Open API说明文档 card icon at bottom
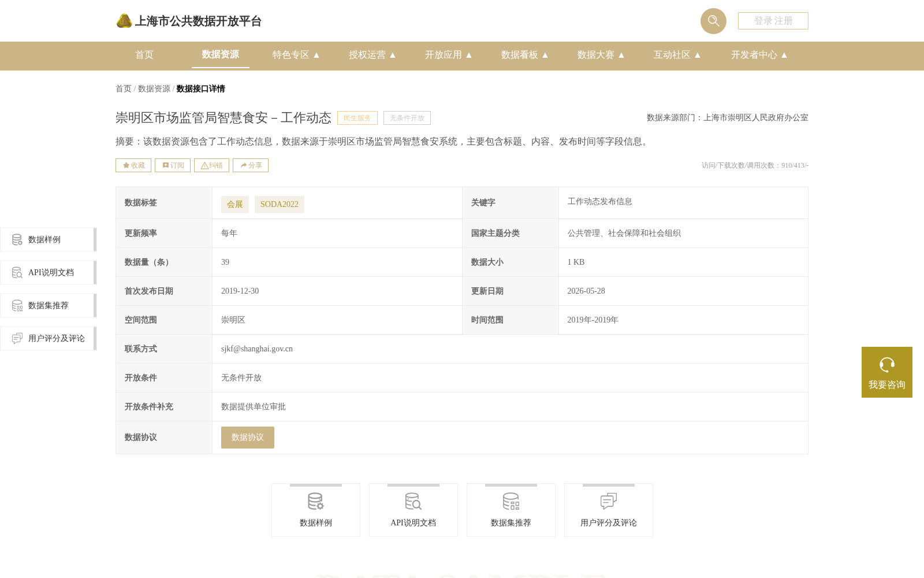Viewport: 924px width, 578px height. click(413, 501)
